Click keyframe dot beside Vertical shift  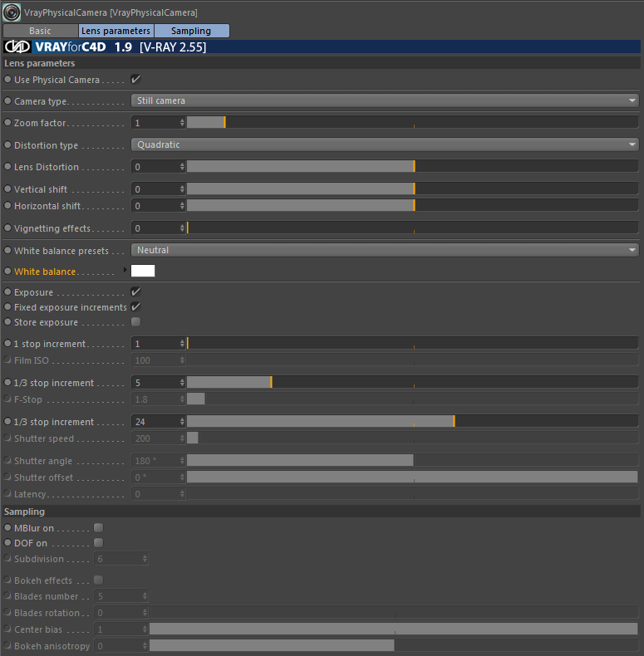(7, 188)
